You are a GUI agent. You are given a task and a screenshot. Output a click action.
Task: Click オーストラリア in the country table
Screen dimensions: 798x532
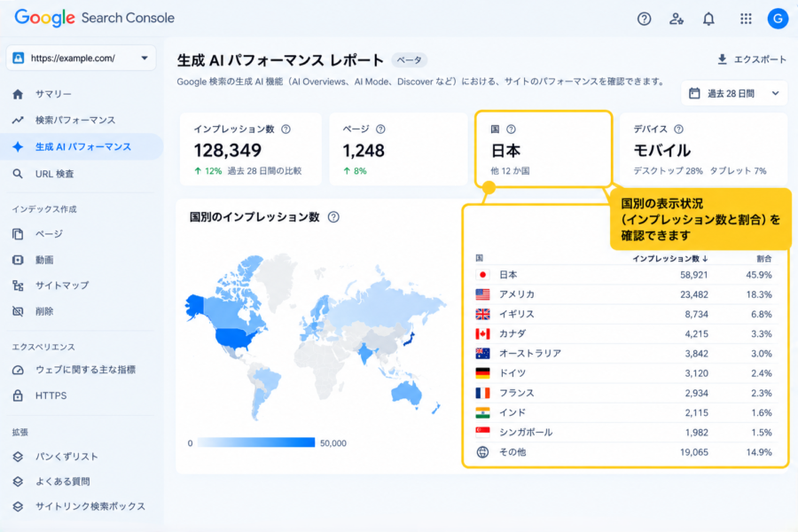530,353
